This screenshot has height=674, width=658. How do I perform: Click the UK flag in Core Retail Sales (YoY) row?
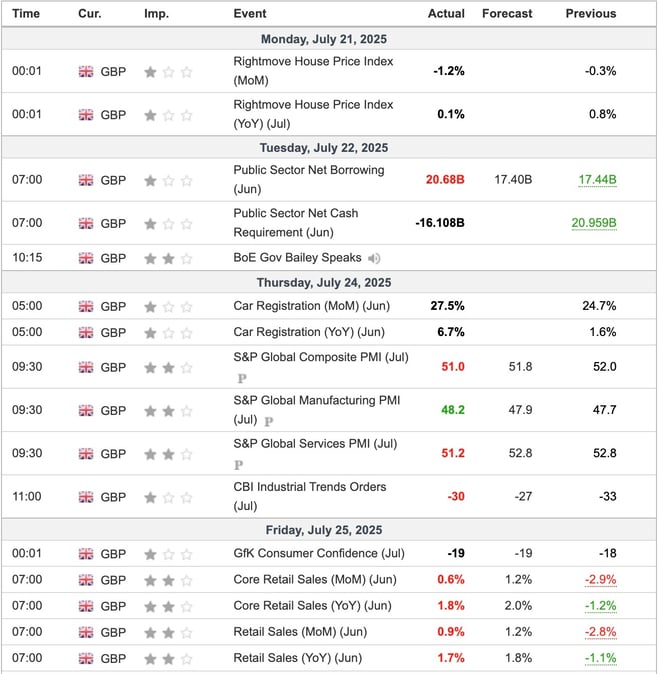(x=86, y=607)
